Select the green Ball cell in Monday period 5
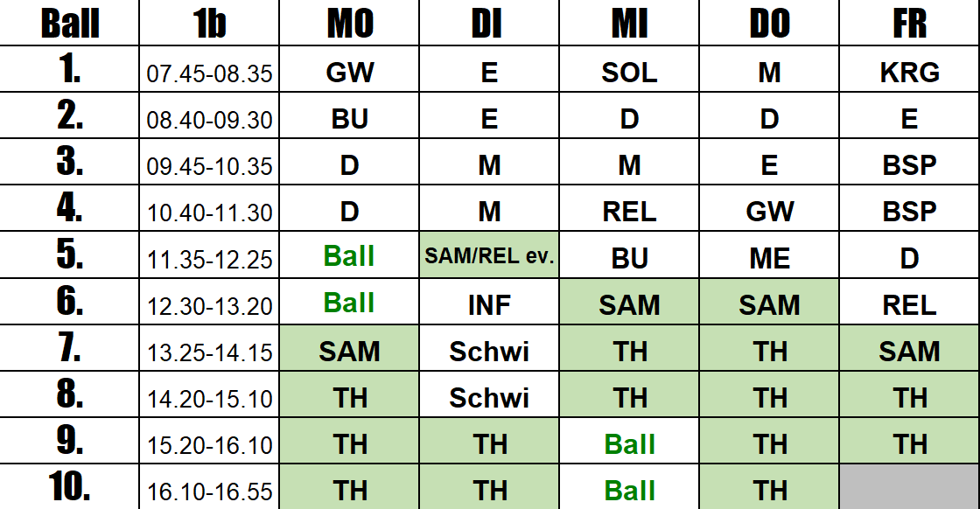Image resolution: width=980 pixels, height=509 pixels. pyautogui.click(x=349, y=254)
